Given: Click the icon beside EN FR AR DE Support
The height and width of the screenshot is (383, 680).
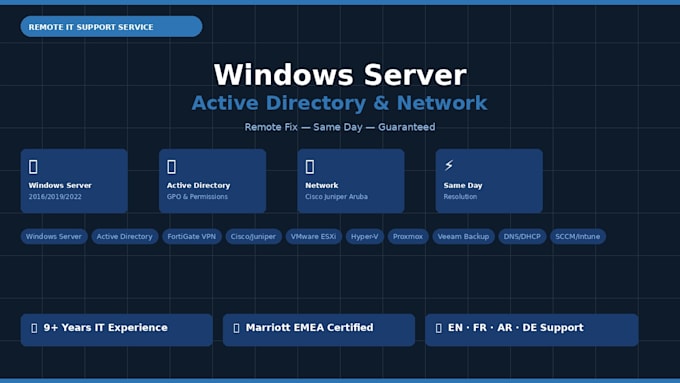Looking at the screenshot, I should point(439,328).
